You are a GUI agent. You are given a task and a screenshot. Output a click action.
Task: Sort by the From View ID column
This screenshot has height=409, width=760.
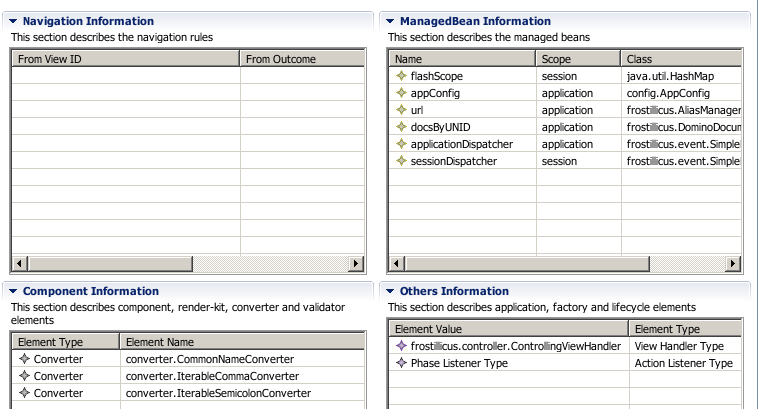pos(125,59)
